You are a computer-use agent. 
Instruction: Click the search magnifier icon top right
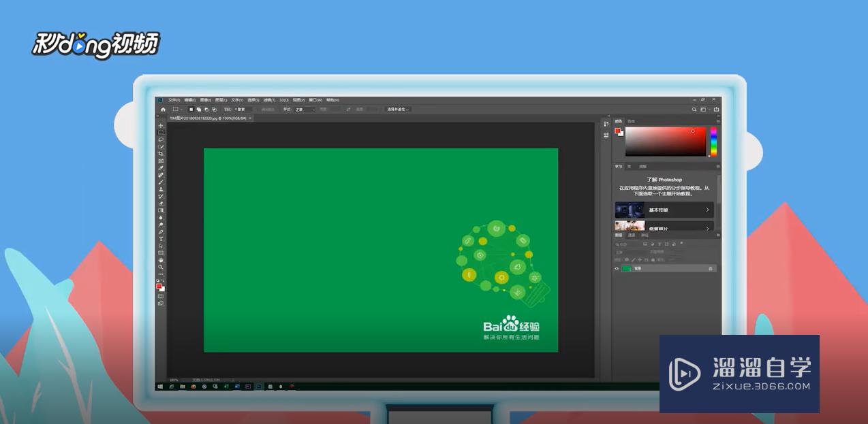[x=694, y=110]
